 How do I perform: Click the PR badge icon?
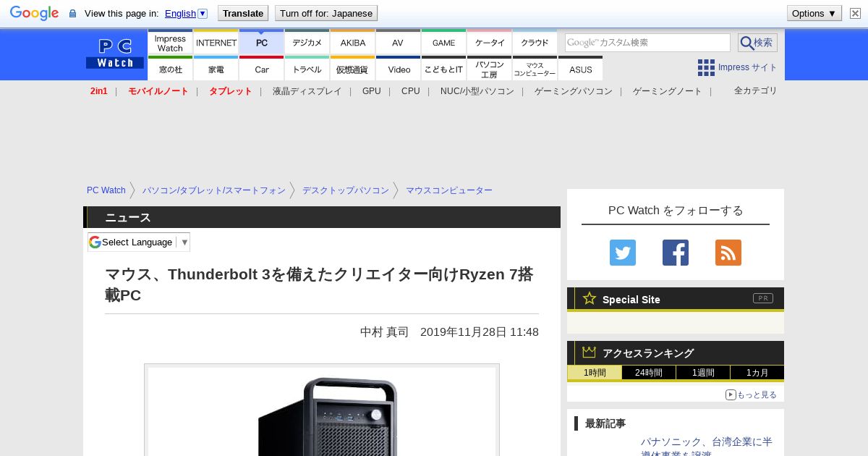pos(762,298)
